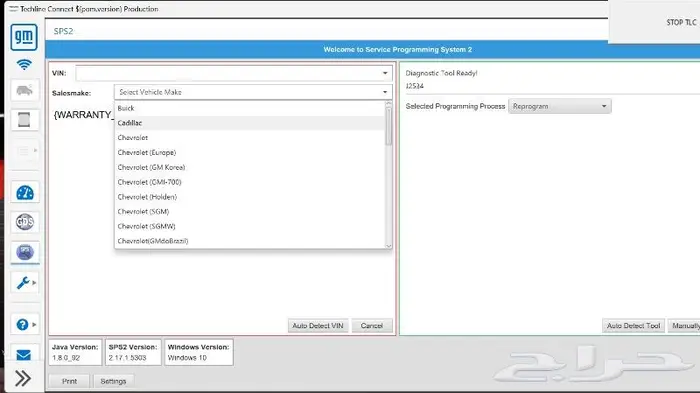Viewport: 700px width, 393px height.
Task: Click STOP TLC in the top corner
Action: point(681,22)
